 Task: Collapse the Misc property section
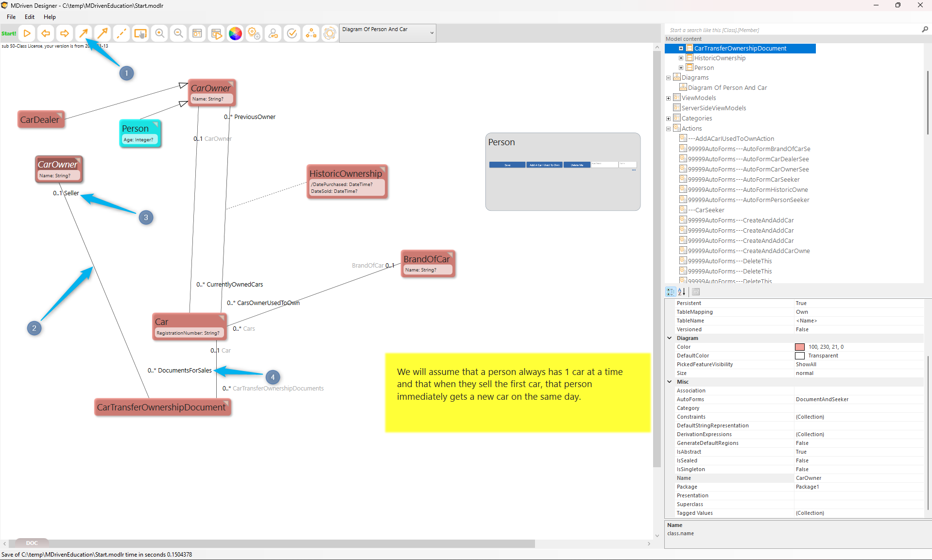tap(670, 382)
